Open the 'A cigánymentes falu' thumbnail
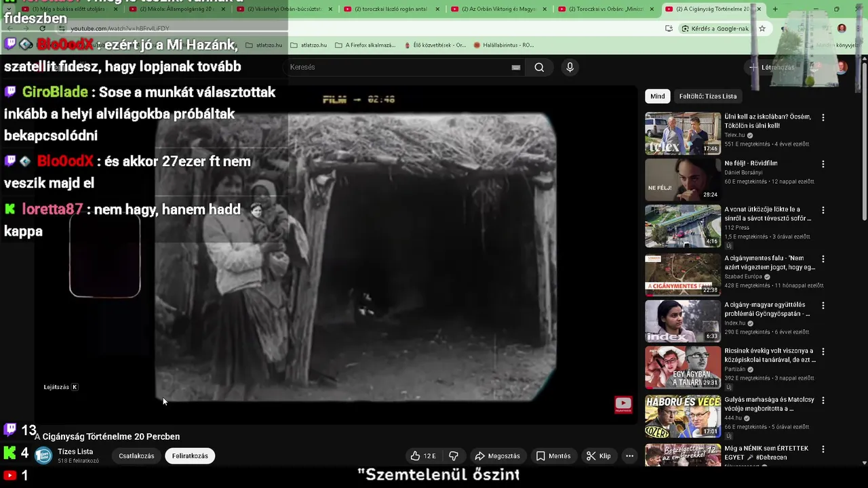This screenshot has width=868, height=488. (x=683, y=275)
